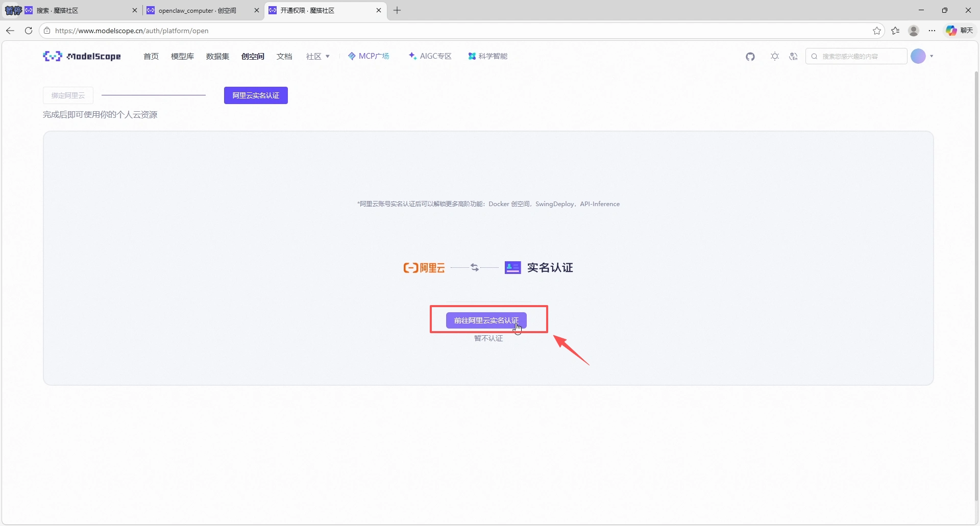Click the 暂不认证 link

point(488,338)
